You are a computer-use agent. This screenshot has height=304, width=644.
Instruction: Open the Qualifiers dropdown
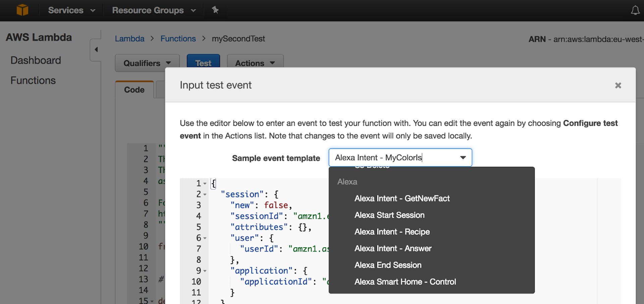point(147,63)
